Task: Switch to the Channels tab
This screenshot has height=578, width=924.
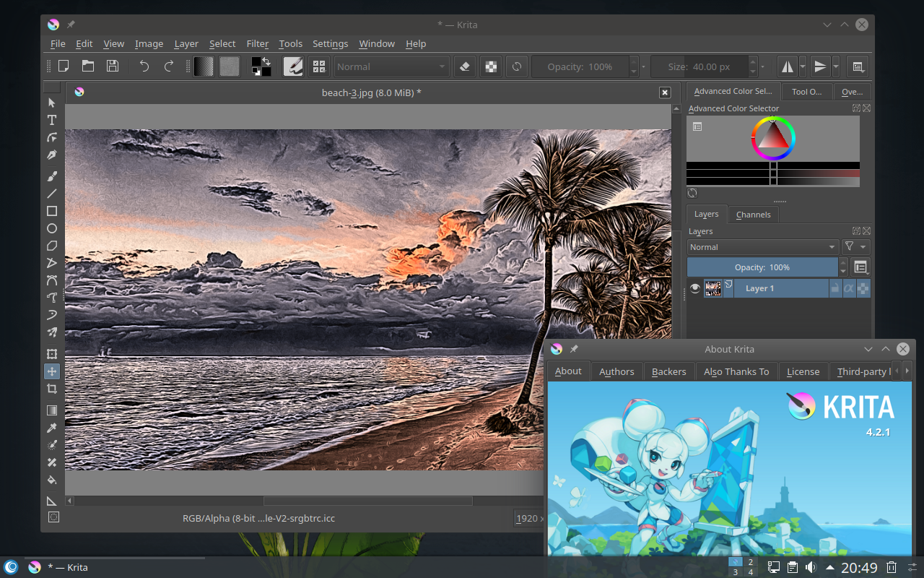Action: pos(753,215)
